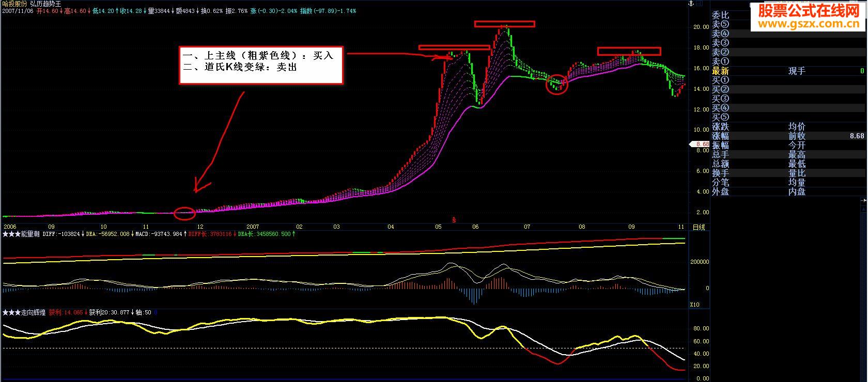Screen dimensions: 868x382
Task: Click the anchor icon above the price axis
Action: click(x=690, y=4)
